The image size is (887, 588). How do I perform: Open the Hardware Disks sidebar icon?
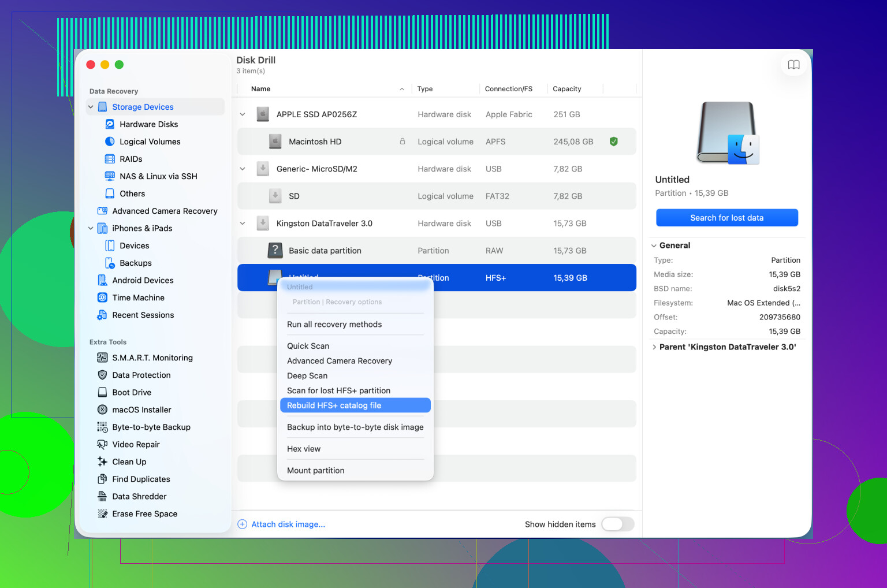point(110,124)
